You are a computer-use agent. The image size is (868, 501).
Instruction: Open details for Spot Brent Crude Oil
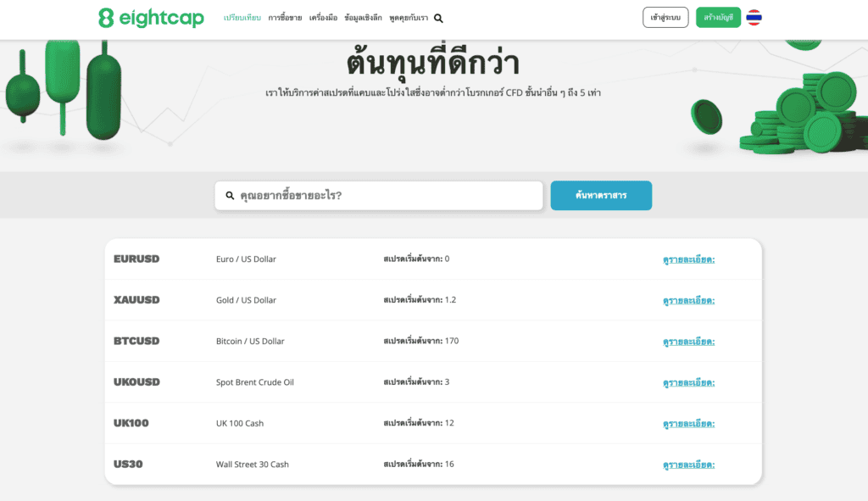click(688, 382)
